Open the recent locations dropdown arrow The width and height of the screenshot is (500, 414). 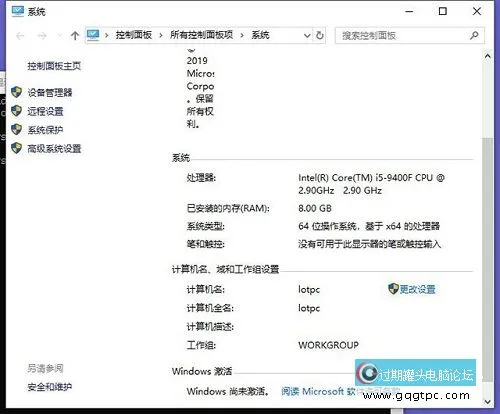point(60,36)
